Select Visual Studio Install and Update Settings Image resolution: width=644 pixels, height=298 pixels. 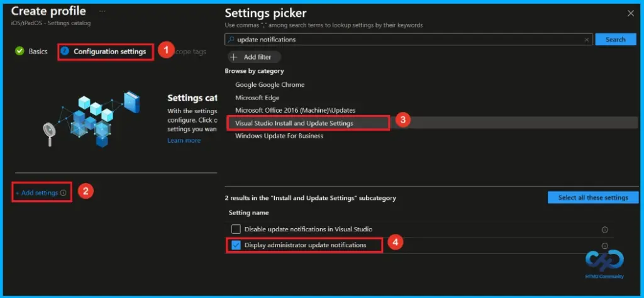(x=294, y=123)
